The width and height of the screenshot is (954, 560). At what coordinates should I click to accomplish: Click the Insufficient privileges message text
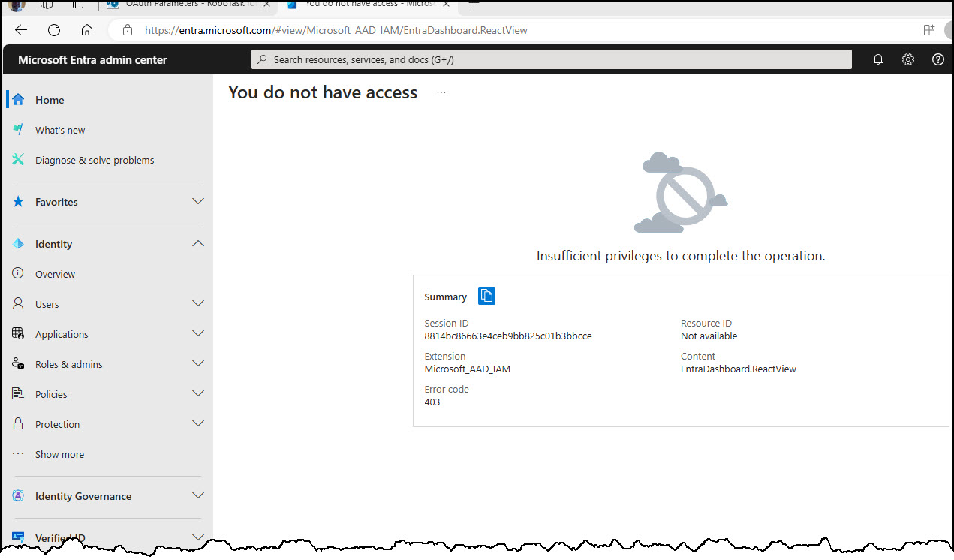point(681,255)
